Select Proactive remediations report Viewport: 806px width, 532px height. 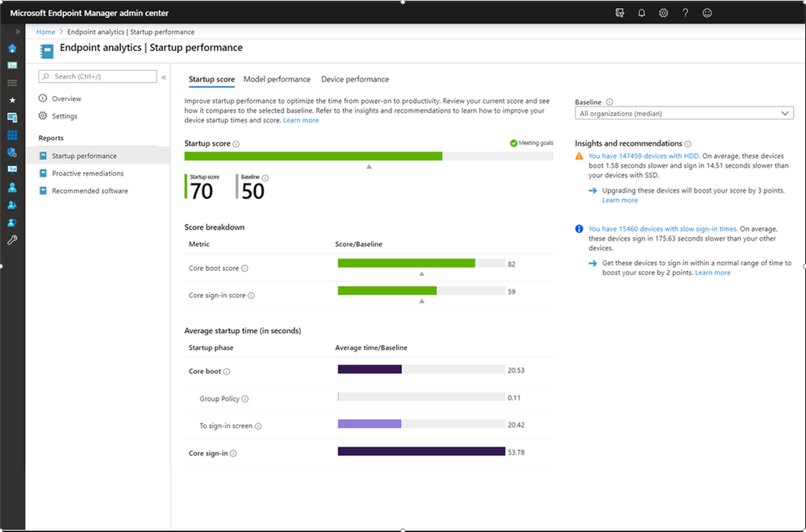98,173
